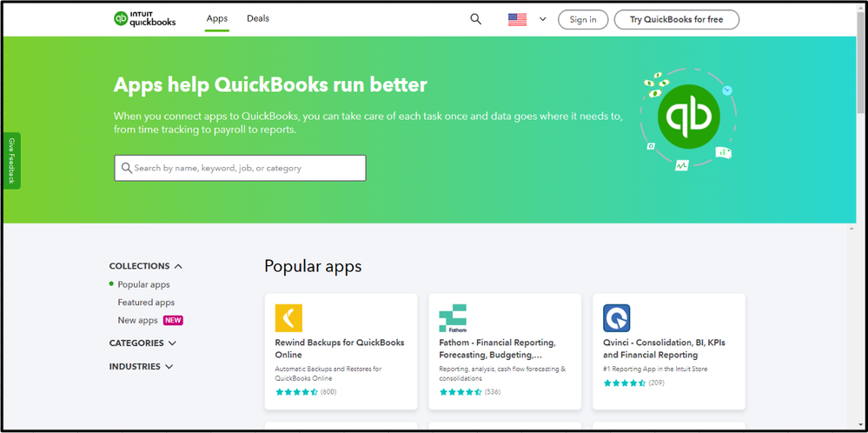Viewport: 868px width, 433px height.
Task: Open the Give Feedback side tab
Action: point(11,161)
